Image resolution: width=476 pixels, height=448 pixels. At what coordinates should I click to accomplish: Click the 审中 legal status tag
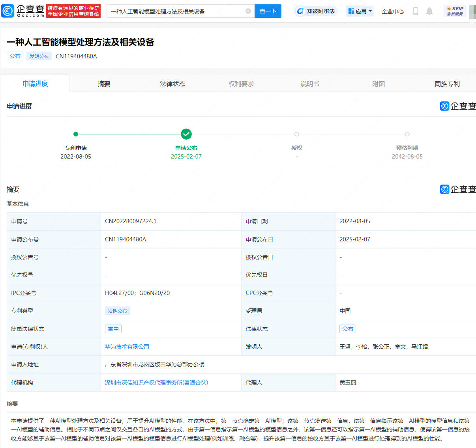113,329
